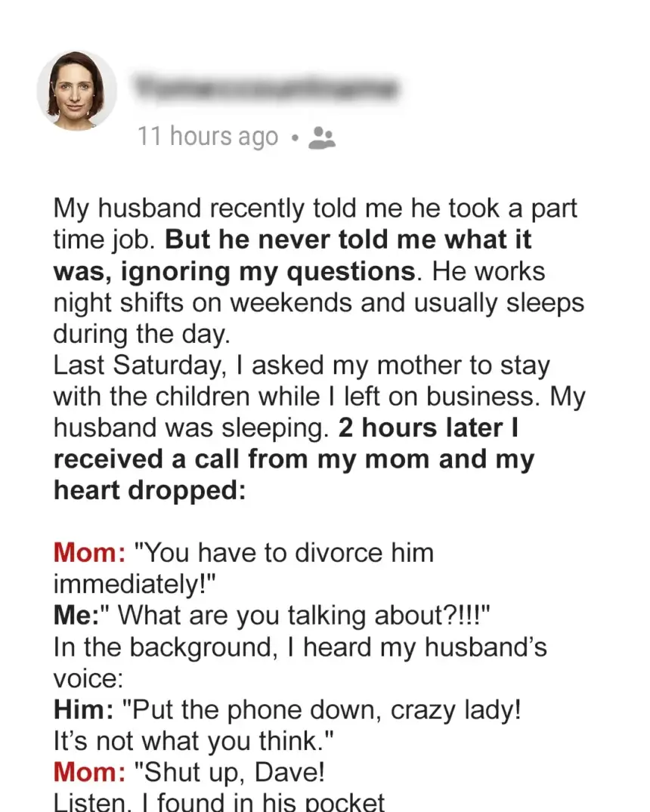Image resolution: width=650 pixels, height=812 pixels.
Task: Open the poster's profile picture
Action: click(76, 91)
